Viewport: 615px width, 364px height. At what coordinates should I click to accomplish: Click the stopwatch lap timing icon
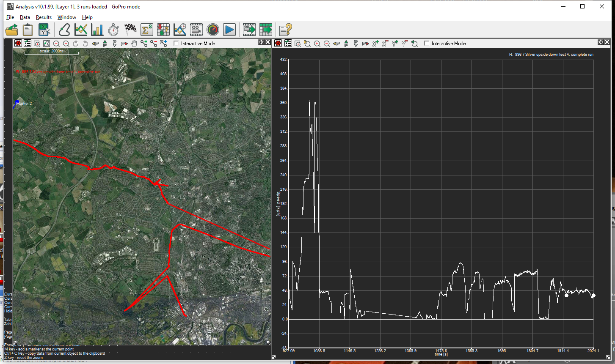click(113, 30)
